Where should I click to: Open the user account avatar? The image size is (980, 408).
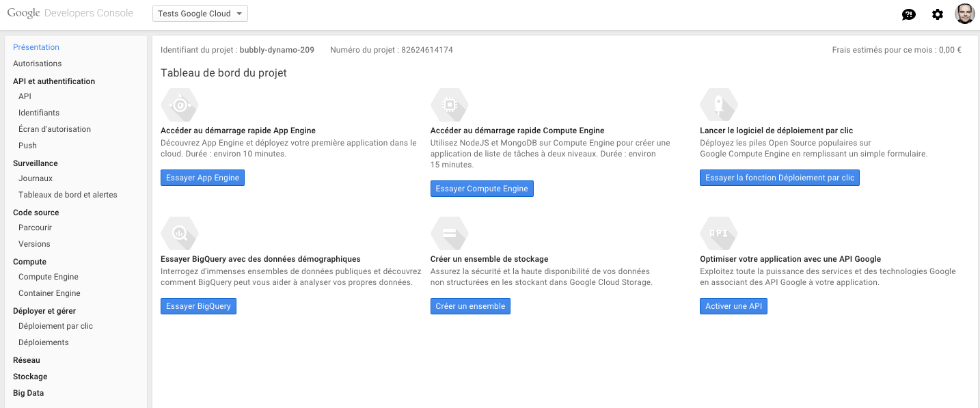pyautogui.click(x=965, y=14)
